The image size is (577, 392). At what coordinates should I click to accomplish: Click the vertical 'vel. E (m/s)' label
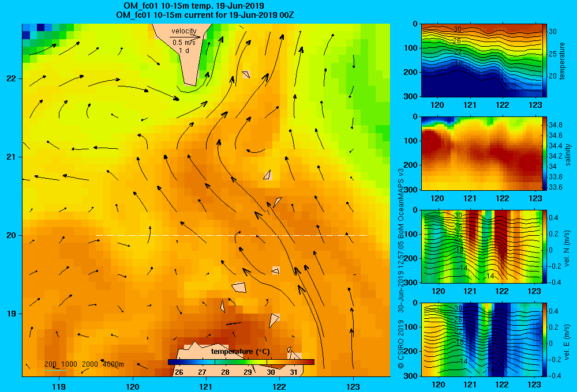(567, 341)
